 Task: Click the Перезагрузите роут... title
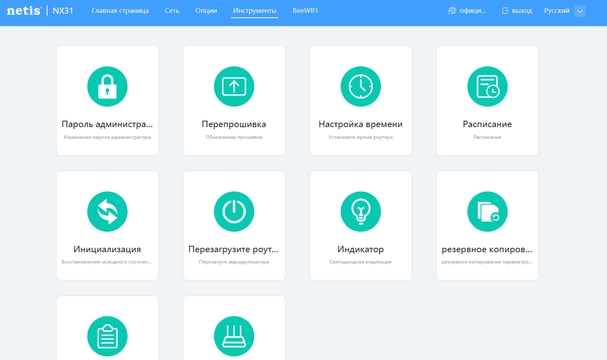click(233, 249)
